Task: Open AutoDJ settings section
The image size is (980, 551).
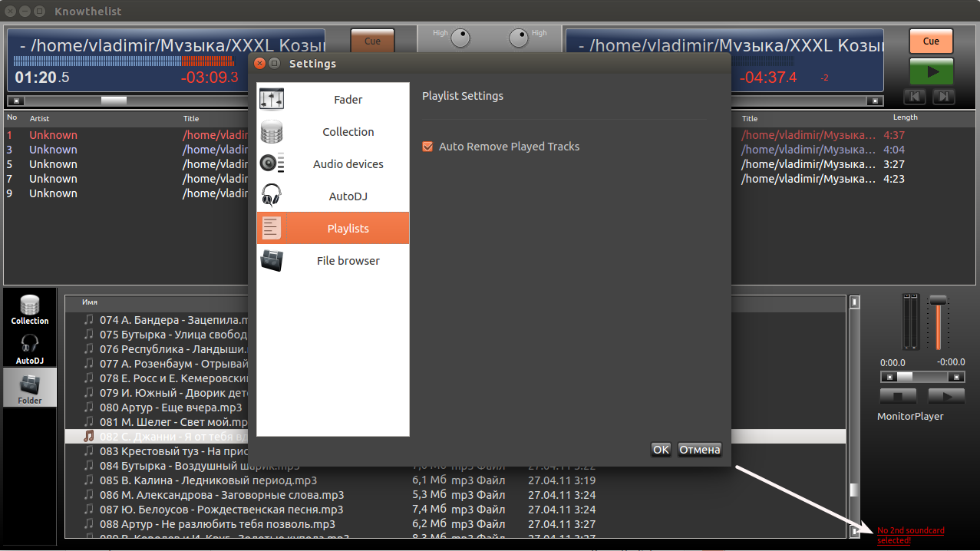Action: [333, 196]
